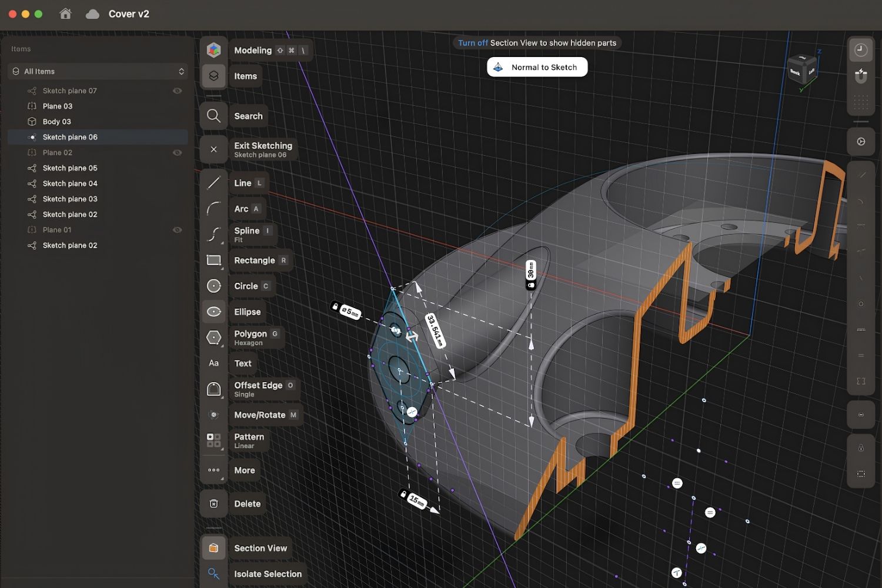This screenshot has width=882, height=588.
Task: Click the padlock lock icon on right
Action: tap(861, 448)
